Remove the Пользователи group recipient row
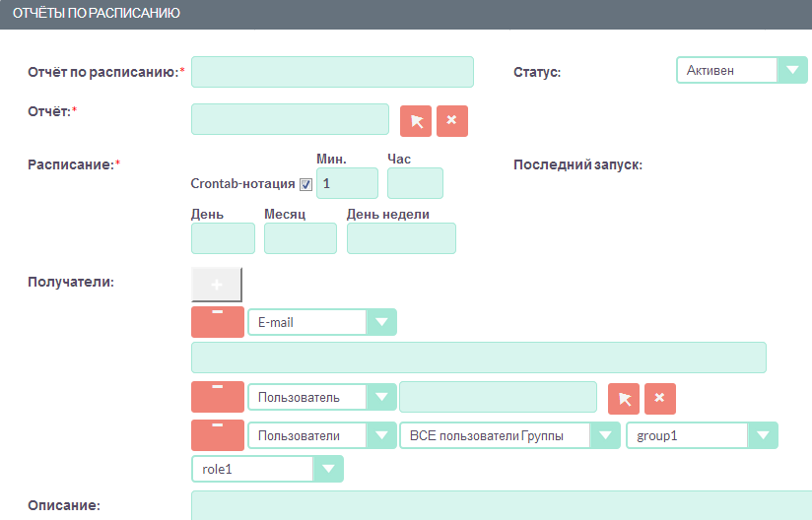 point(217,435)
